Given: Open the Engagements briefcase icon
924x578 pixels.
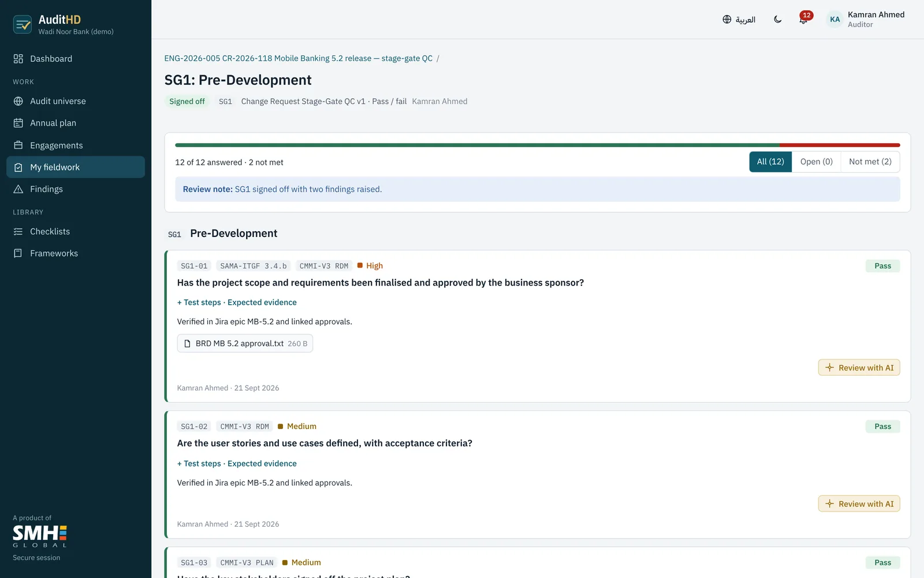Looking at the screenshot, I should pos(18,145).
